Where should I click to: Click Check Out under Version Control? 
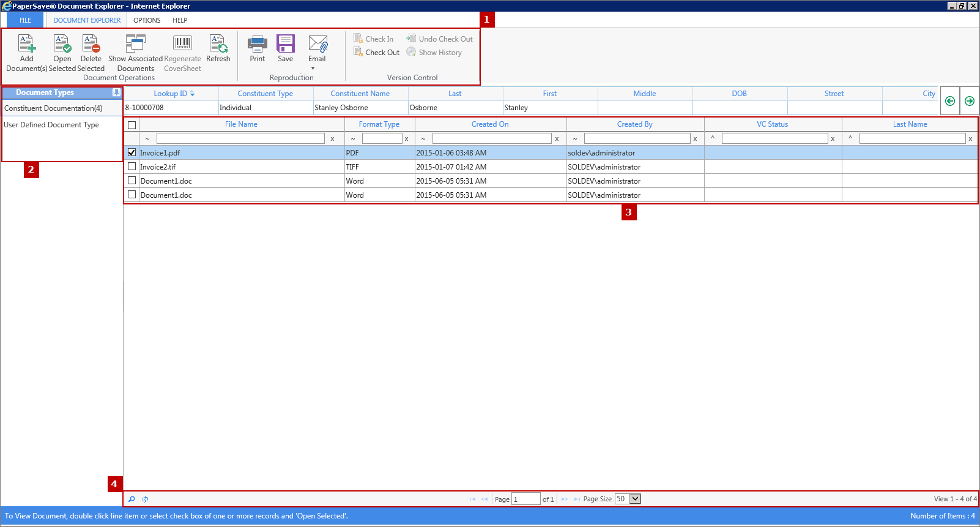[x=377, y=52]
